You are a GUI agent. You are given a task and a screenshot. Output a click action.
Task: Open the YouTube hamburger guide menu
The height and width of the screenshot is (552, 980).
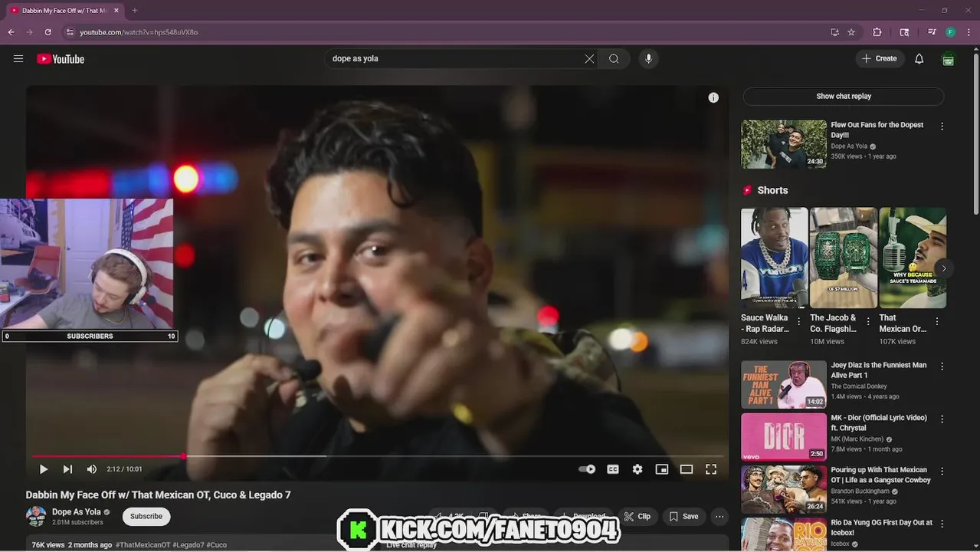(18, 58)
